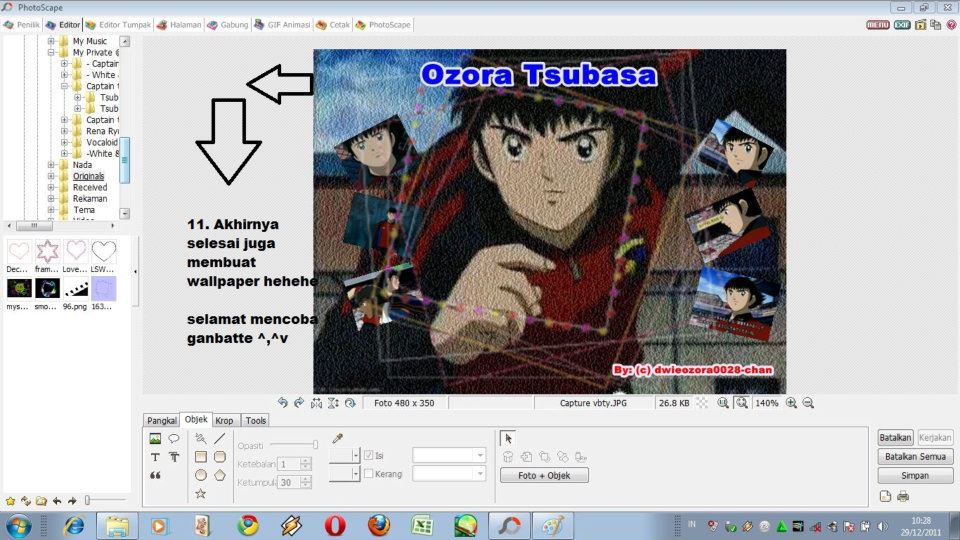This screenshot has width=960, height=540.
Task: Zoom in with plus magnifier
Action: (791, 403)
